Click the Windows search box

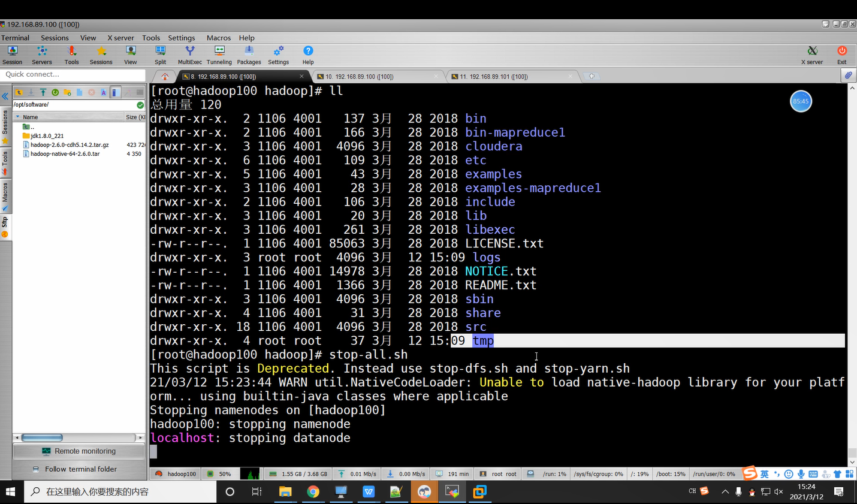pyautogui.click(x=120, y=492)
